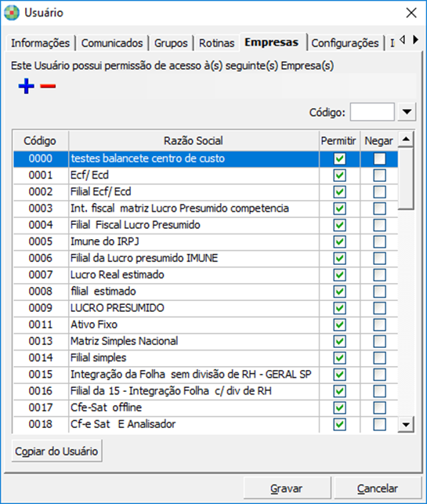
Task: Click the blue plus add company icon
Action: pyautogui.click(x=27, y=86)
